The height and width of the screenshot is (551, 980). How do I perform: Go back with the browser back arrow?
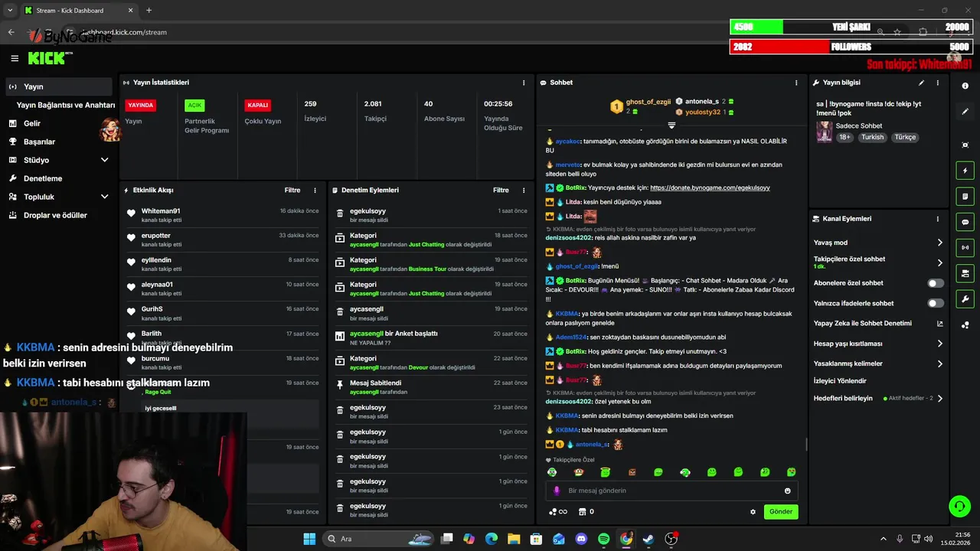point(11,32)
